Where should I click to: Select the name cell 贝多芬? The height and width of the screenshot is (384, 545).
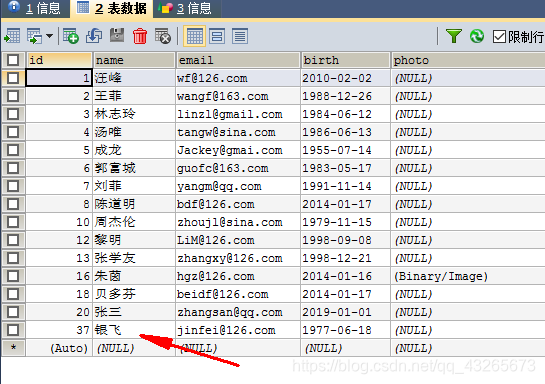coord(134,294)
